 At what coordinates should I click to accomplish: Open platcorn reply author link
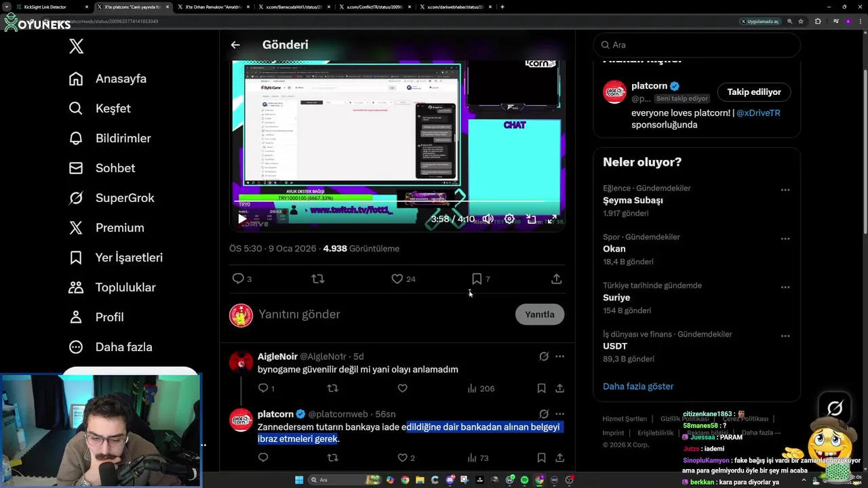click(x=275, y=414)
